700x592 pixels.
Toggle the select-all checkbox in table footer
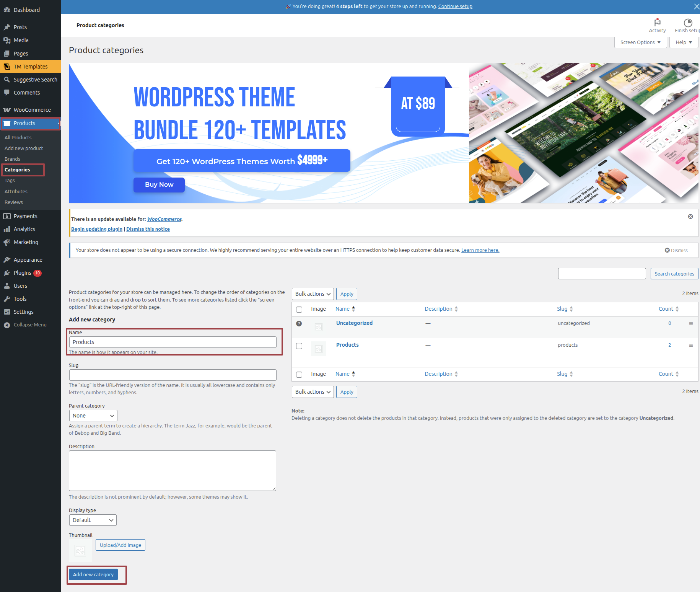pos(299,375)
